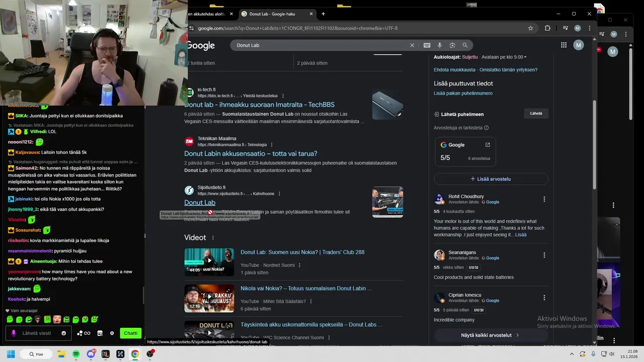Clear the Donut Lab search query
Screen dimensions: 644x362
tap(412, 45)
